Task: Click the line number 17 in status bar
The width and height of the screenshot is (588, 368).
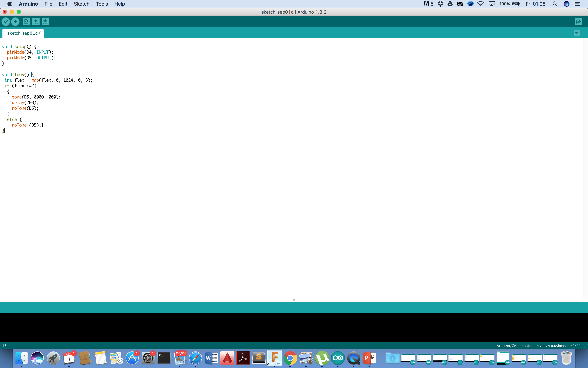Action: [4, 346]
